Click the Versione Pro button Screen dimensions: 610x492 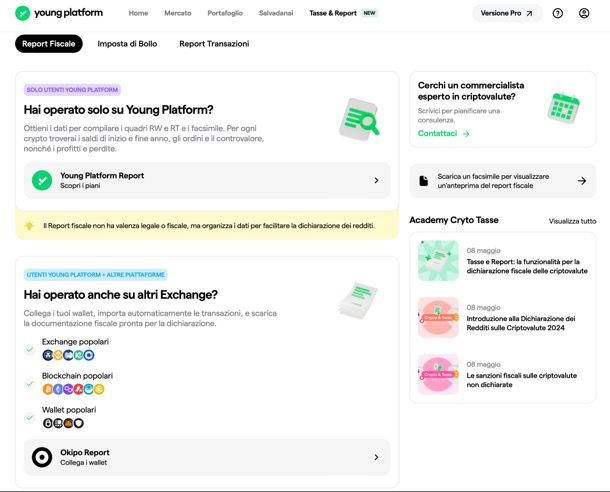[507, 13]
